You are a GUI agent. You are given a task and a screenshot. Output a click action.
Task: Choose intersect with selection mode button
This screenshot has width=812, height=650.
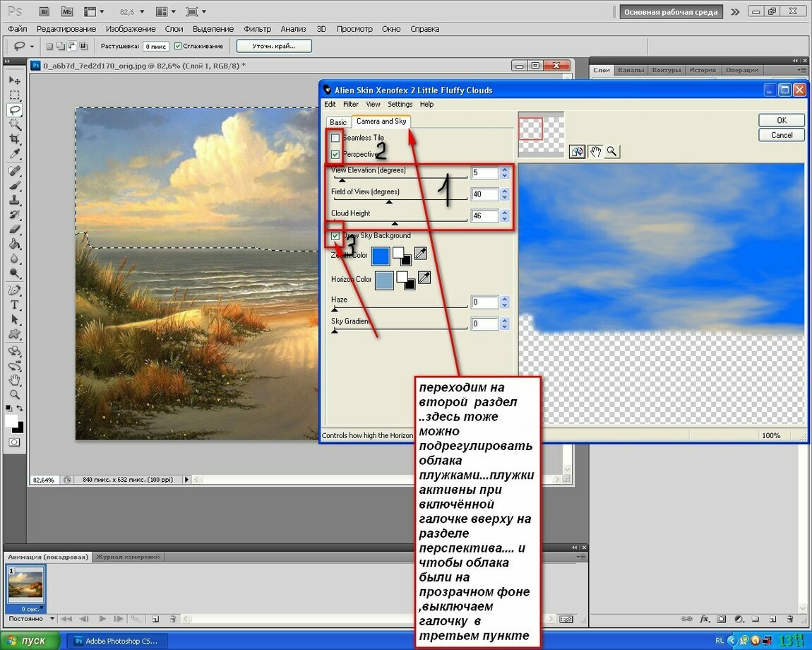point(83,46)
